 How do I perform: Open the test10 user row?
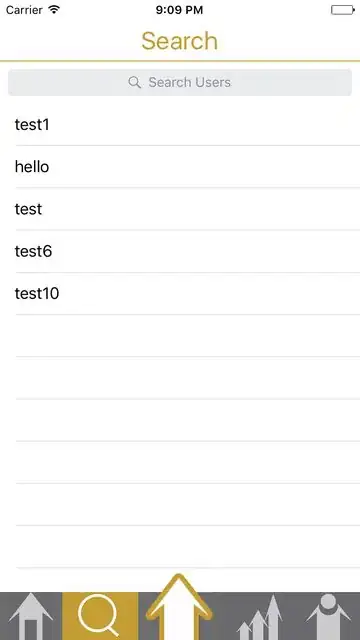pyautogui.click(x=180, y=293)
